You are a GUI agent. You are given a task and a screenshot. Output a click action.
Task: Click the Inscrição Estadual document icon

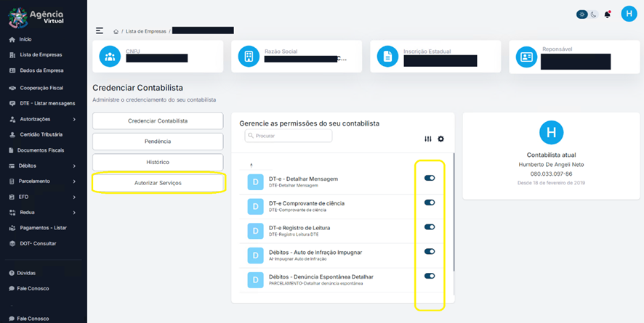click(x=387, y=57)
